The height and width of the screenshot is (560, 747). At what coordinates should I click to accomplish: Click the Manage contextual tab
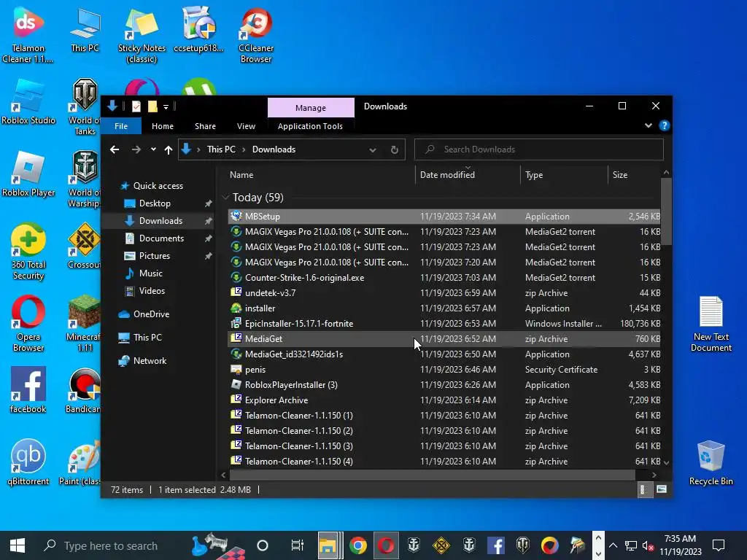coord(311,108)
